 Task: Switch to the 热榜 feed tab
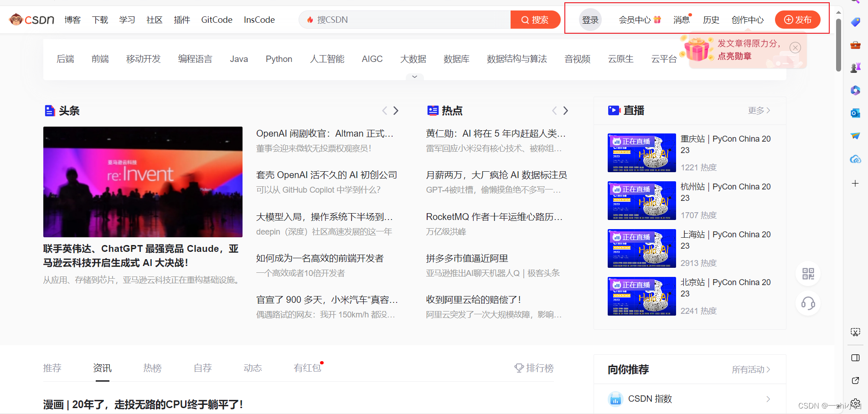(152, 368)
